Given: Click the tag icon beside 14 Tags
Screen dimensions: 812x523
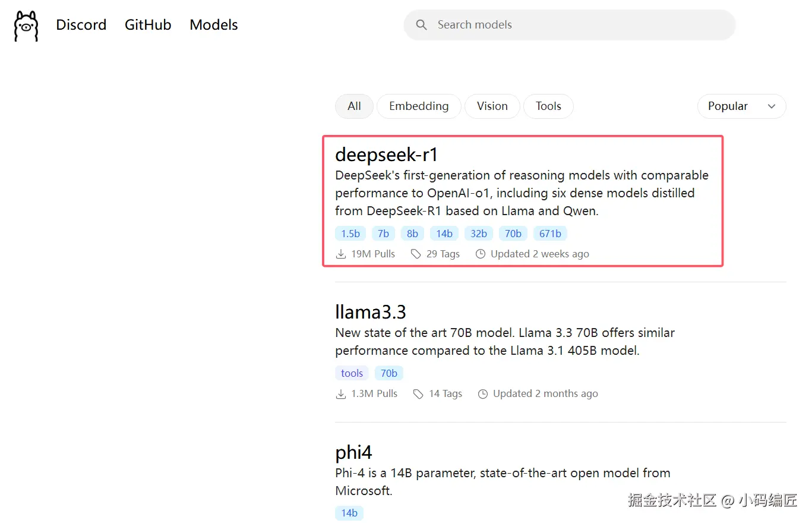Looking at the screenshot, I should coord(418,394).
